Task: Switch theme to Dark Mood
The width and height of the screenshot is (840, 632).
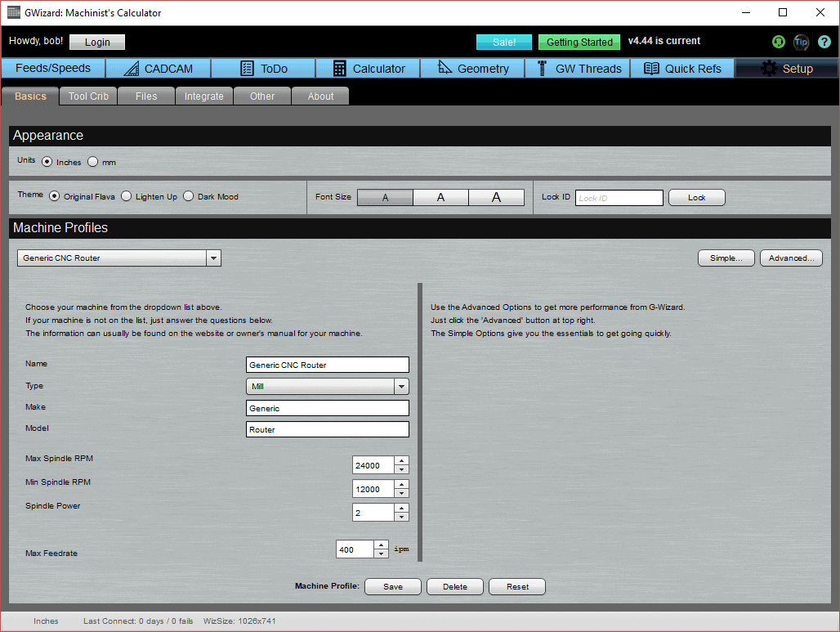Action: (188, 196)
